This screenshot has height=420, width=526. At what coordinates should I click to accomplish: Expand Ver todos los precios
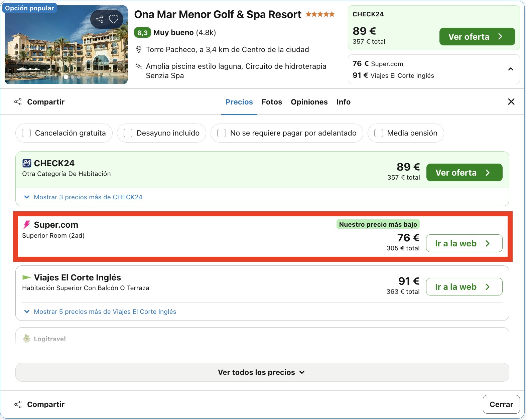coord(262,372)
